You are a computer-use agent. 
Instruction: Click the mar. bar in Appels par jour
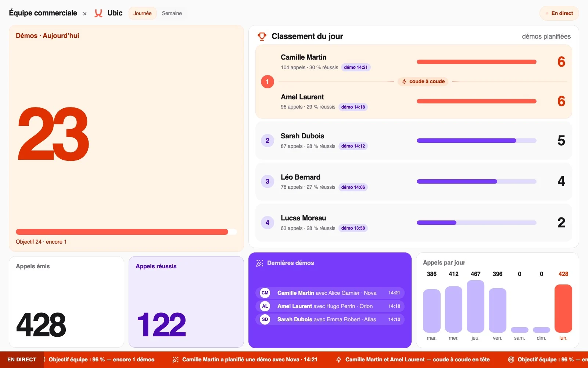click(432, 311)
